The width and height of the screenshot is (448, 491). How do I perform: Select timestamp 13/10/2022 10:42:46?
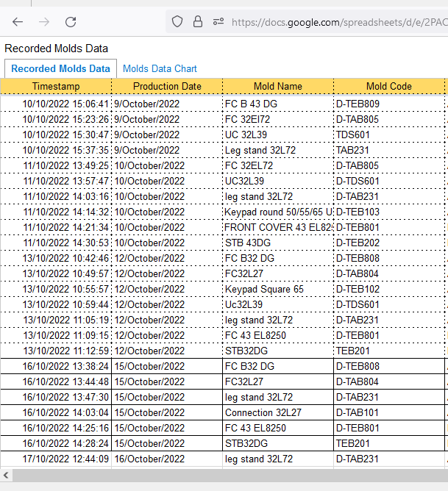56,258
